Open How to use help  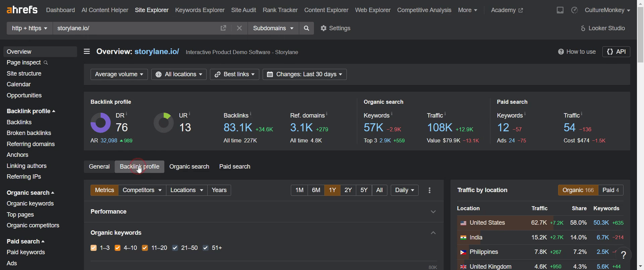tap(577, 52)
